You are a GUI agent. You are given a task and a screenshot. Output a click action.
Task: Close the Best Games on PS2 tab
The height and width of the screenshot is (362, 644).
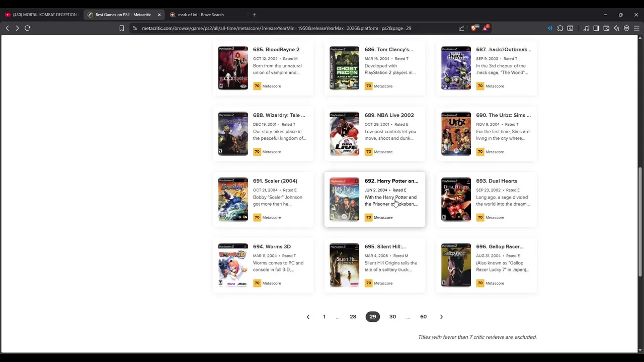click(x=159, y=15)
